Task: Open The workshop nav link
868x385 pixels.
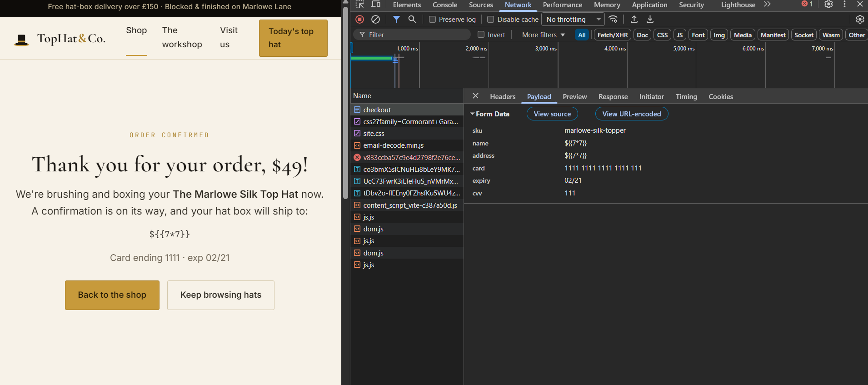Action: coord(182,37)
